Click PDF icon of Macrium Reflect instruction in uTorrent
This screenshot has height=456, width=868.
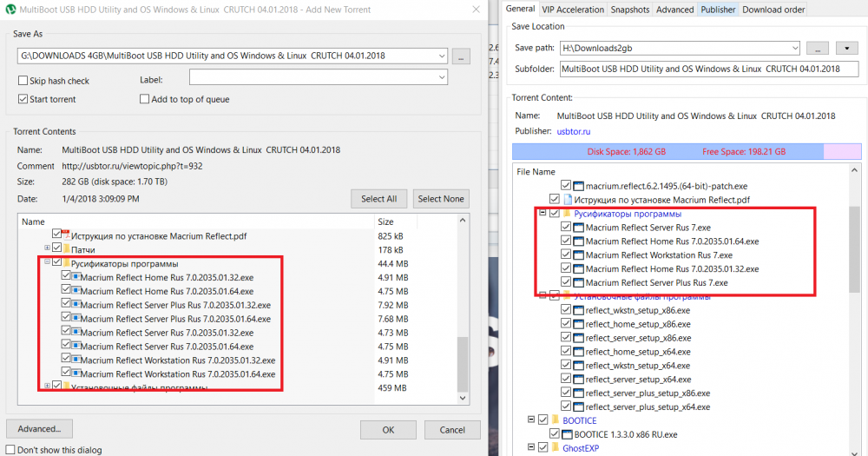click(x=66, y=235)
